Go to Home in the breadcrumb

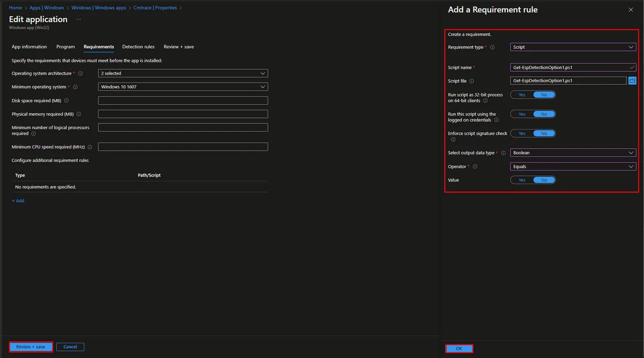[16, 8]
